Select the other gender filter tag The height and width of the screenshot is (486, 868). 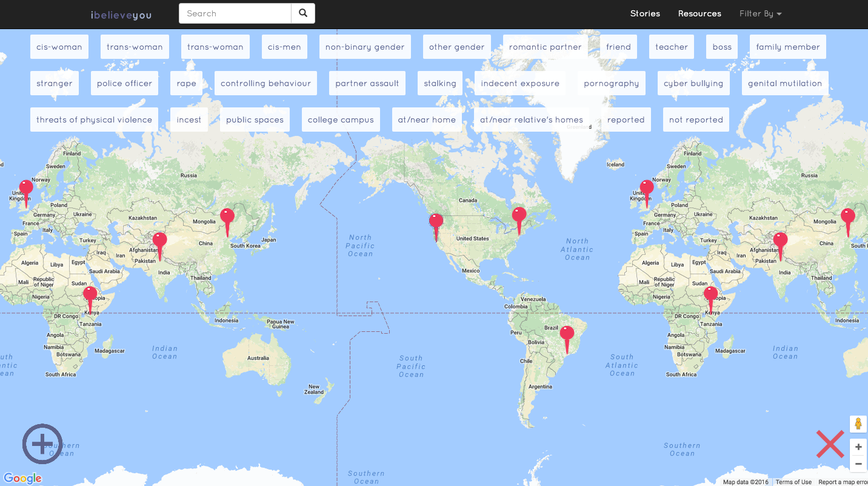pyautogui.click(x=457, y=47)
